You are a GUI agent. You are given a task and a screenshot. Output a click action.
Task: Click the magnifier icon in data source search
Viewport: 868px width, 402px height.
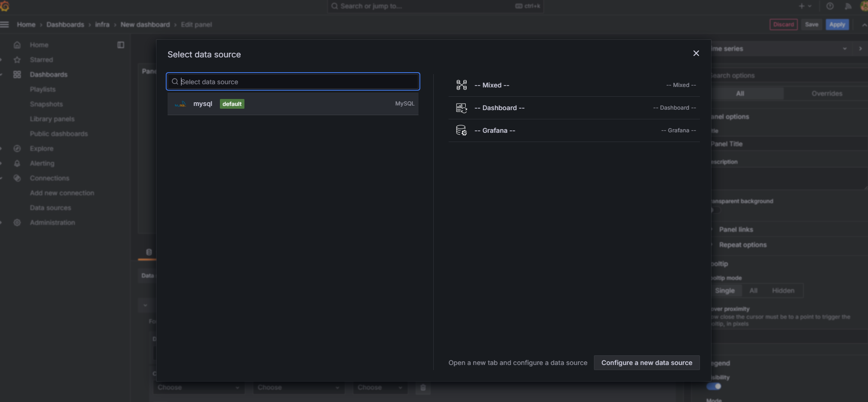[x=175, y=82]
